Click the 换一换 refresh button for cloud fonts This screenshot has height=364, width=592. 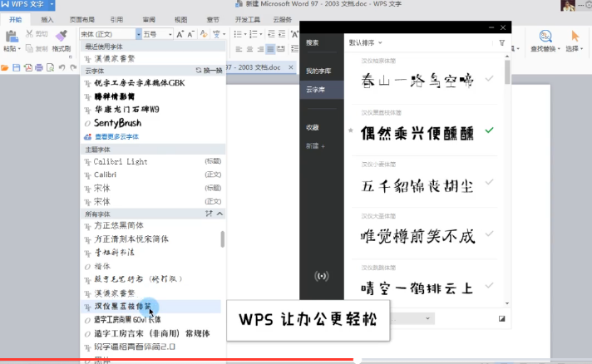(x=209, y=71)
